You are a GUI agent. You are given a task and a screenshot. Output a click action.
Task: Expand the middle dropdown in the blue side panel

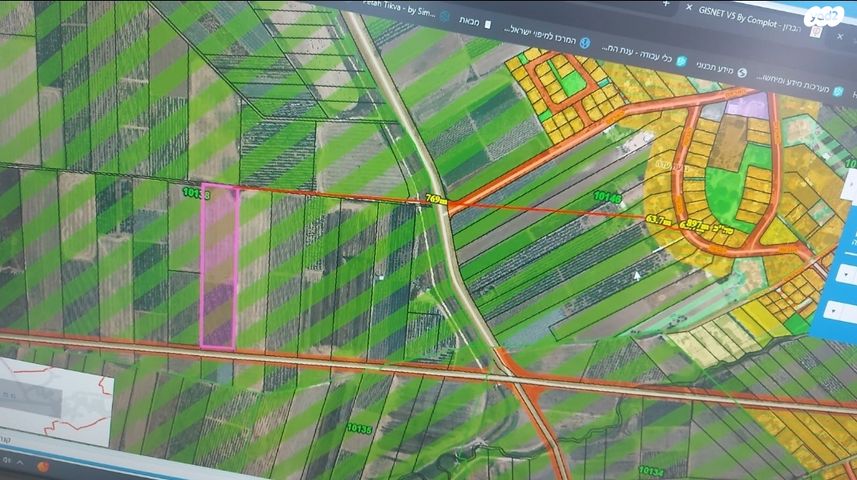coord(847,273)
